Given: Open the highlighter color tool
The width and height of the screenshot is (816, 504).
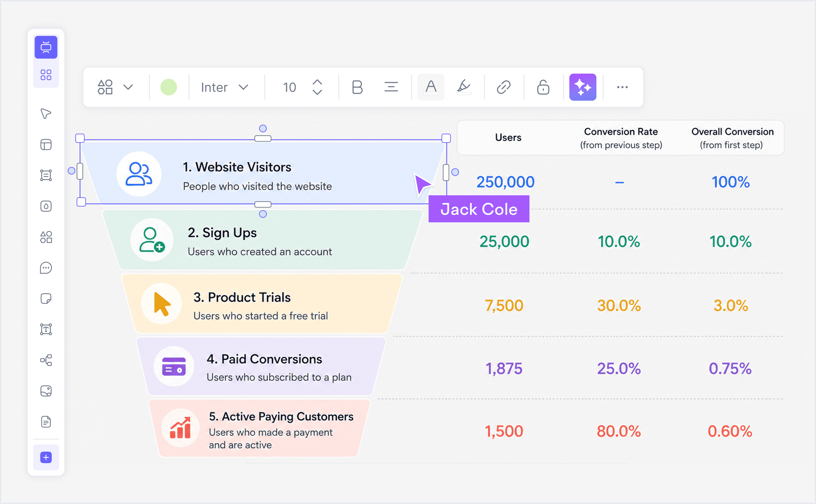Looking at the screenshot, I should [463, 87].
